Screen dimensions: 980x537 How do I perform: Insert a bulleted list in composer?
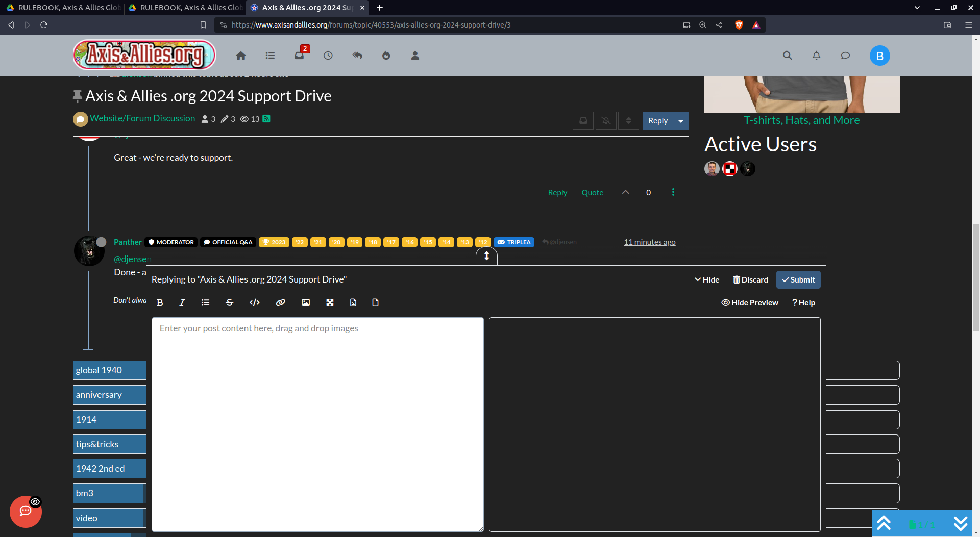pyautogui.click(x=206, y=303)
